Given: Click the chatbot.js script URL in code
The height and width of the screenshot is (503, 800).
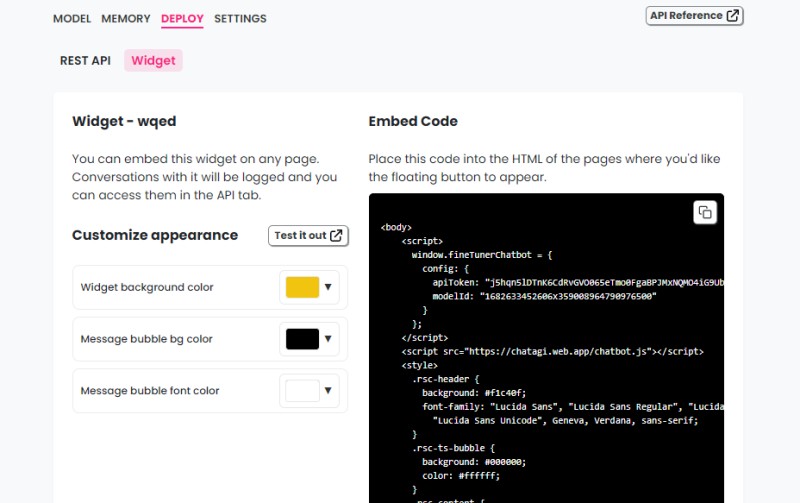Looking at the screenshot, I should [x=559, y=351].
